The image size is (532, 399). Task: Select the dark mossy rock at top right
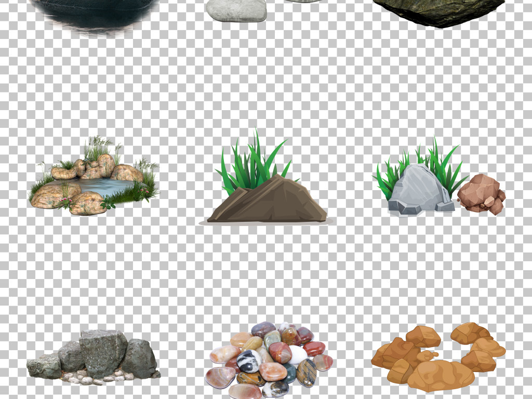pos(439,11)
